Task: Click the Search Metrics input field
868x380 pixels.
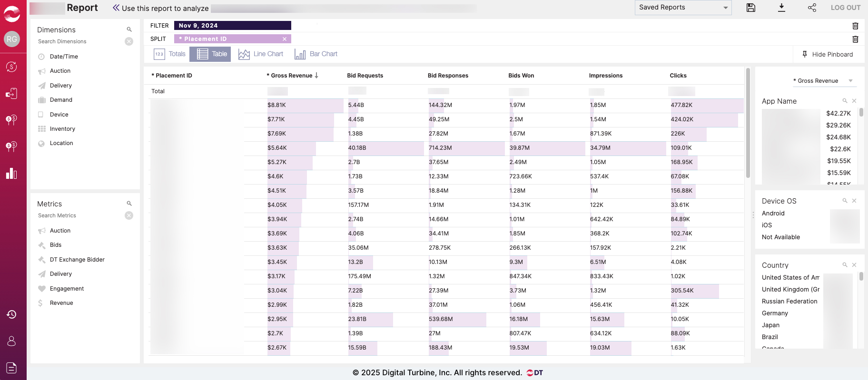Action: [x=79, y=215]
